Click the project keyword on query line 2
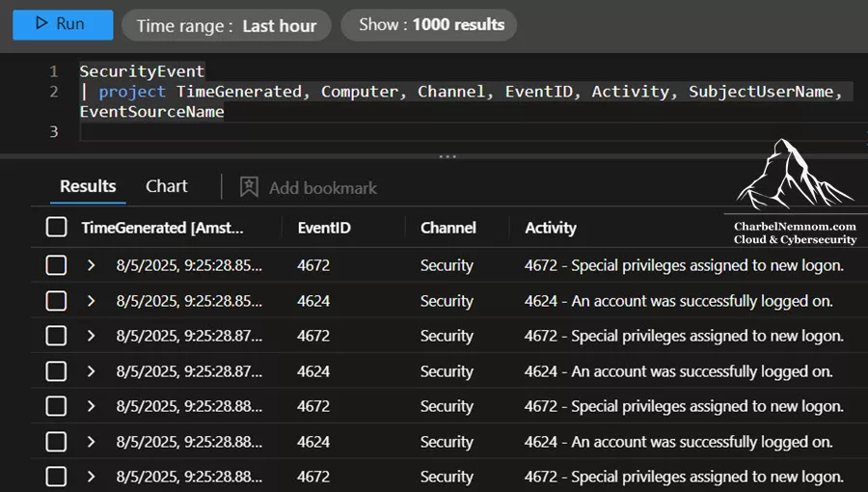The height and width of the screenshot is (492, 868). coord(132,92)
